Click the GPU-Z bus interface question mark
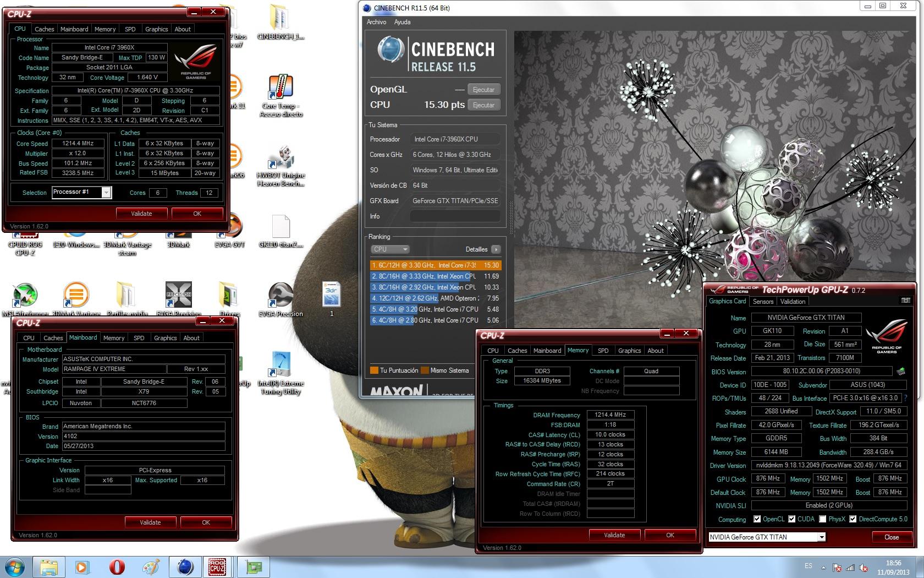The image size is (924, 578). pos(905,398)
